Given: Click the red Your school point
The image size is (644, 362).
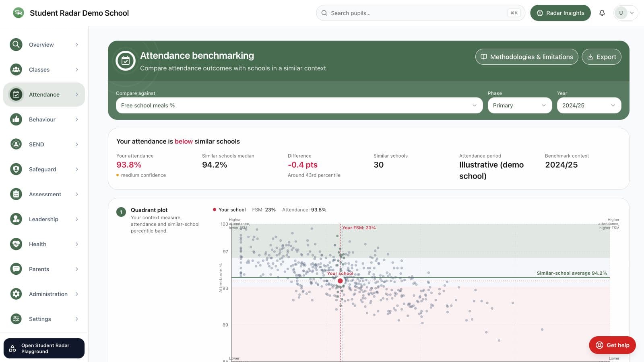Looking at the screenshot, I should coord(340,281).
